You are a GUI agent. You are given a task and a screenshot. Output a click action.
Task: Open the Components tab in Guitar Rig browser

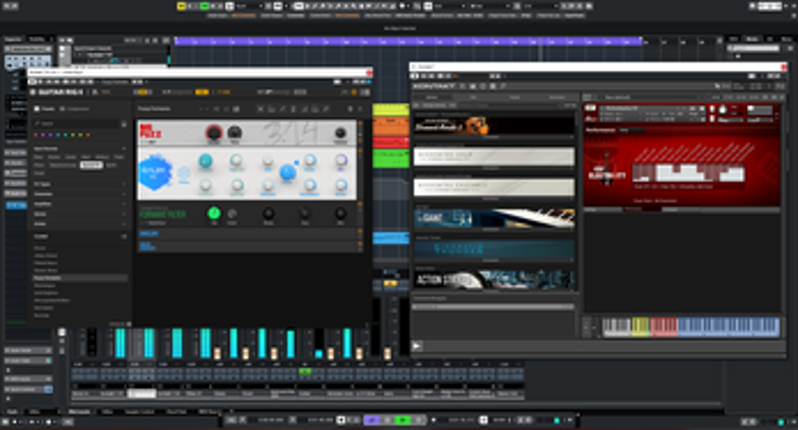point(75,109)
